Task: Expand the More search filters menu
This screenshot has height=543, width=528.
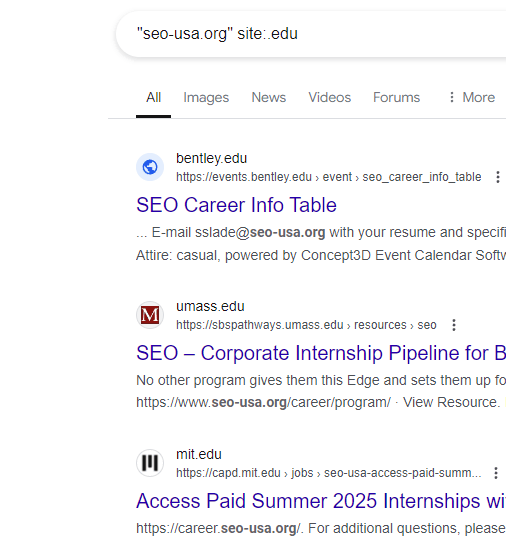Action: point(472,98)
